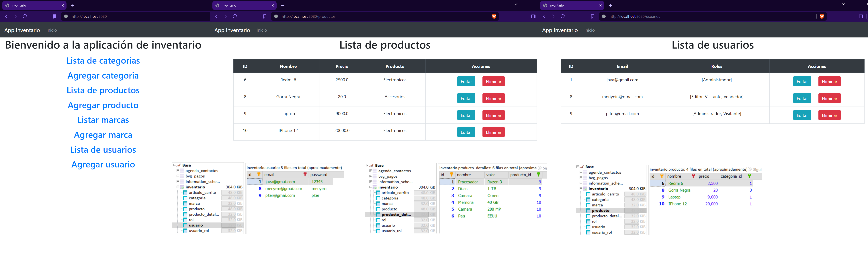
Task: Click Inicio in the productos page navbar
Action: 261,30
